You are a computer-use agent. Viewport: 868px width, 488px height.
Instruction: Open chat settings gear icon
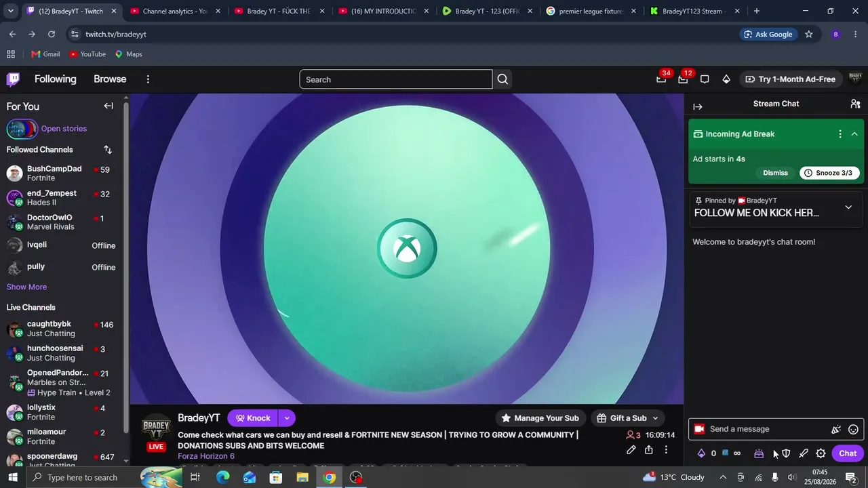click(x=821, y=453)
